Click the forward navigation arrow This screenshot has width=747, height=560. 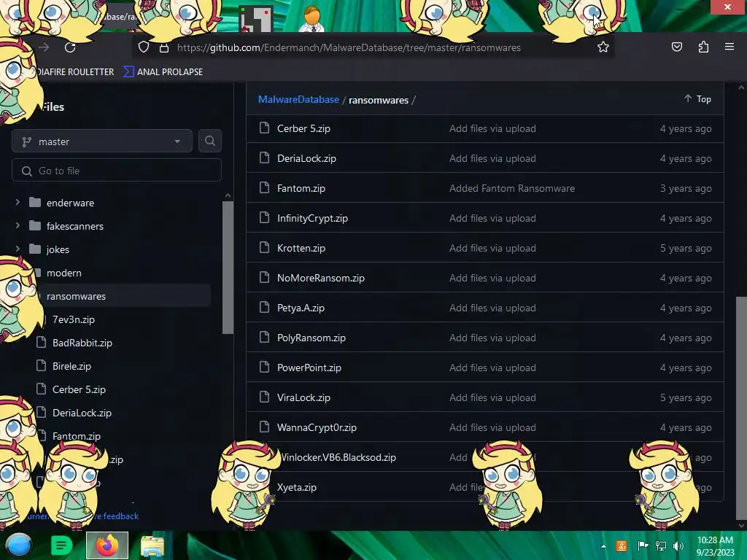click(x=44, y=47)
